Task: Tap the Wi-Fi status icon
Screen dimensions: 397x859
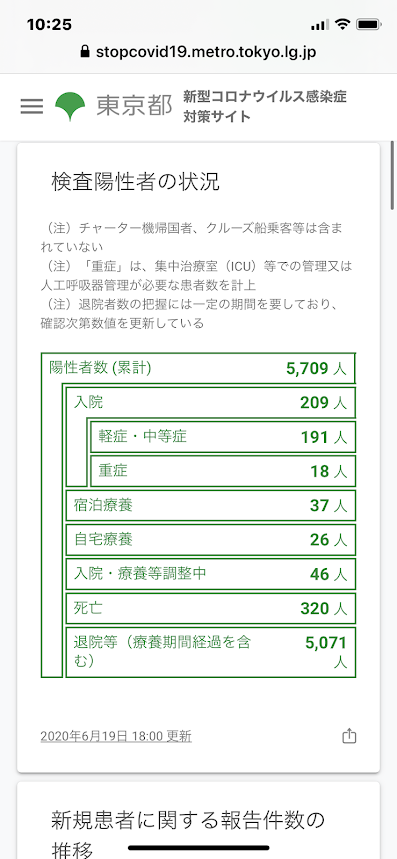Action: (x=343, y=25)
